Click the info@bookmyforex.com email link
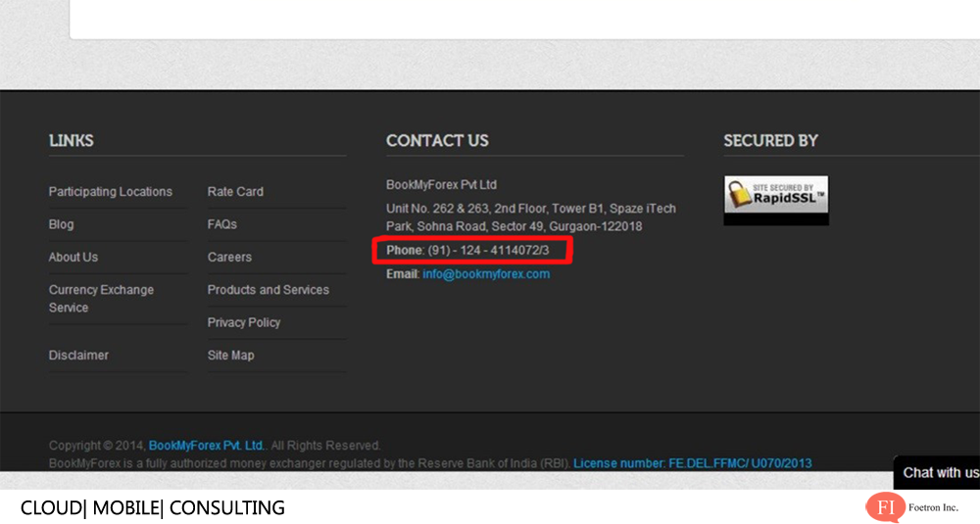 486,273
